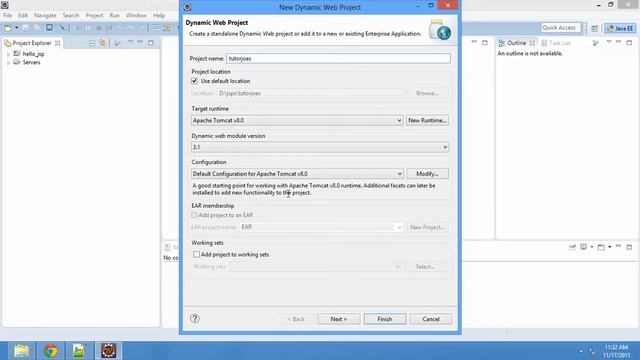The width and height of the screenshot is (640, 360).
Task: Click the Modify configuration button
Action: point(427,173)
